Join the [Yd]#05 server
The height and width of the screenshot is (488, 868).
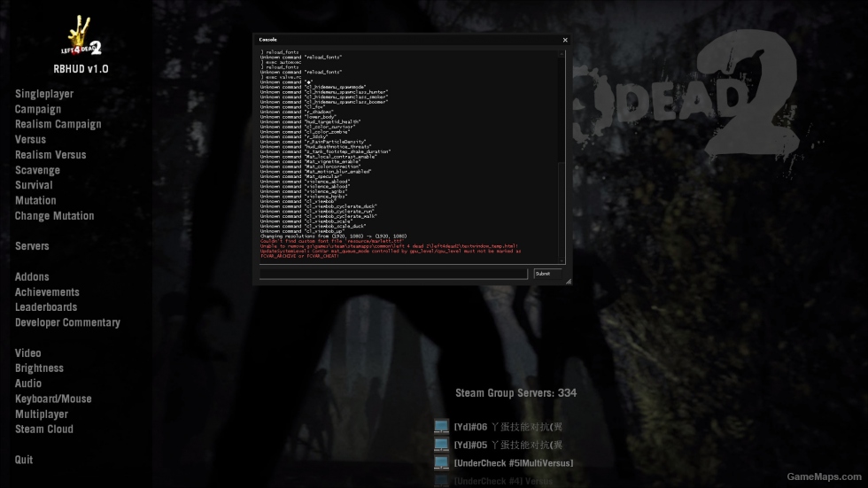pos(508,445)
